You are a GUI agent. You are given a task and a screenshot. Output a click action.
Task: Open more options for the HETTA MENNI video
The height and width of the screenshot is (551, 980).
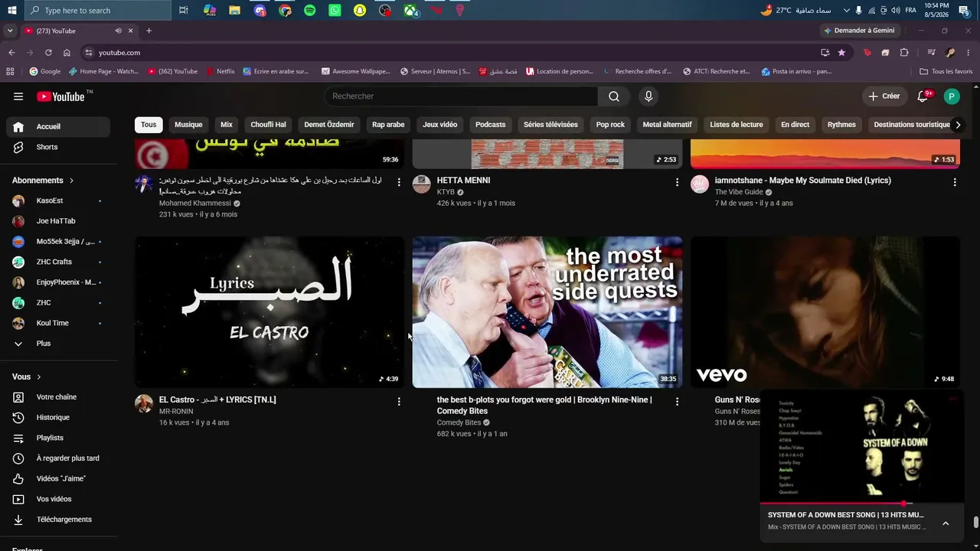click(677, 182)
